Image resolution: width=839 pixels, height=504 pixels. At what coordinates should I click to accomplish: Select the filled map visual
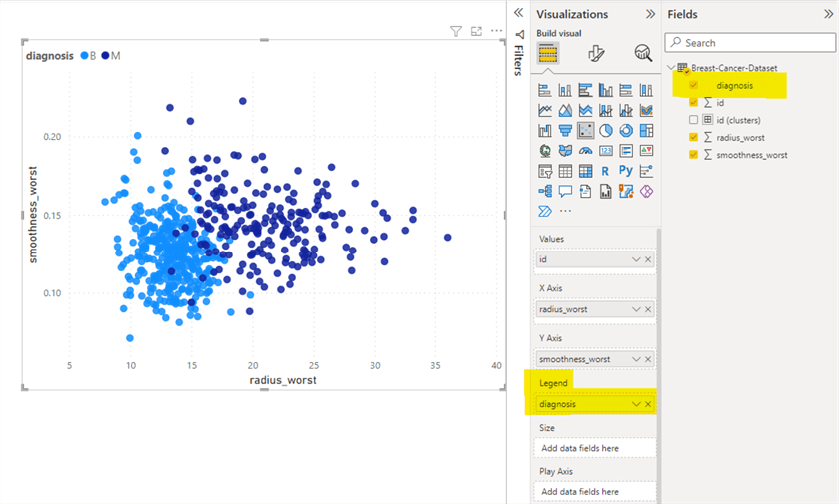(565, 151)
